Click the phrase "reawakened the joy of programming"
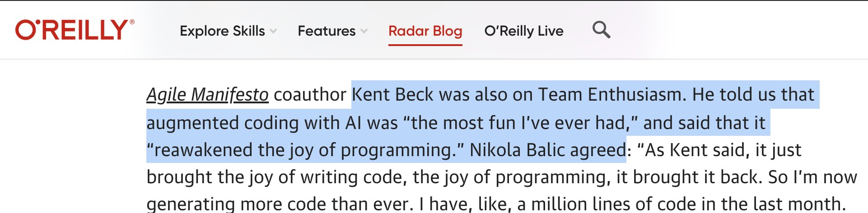Viewport: 868px width, 213px height. coord(306,150)
